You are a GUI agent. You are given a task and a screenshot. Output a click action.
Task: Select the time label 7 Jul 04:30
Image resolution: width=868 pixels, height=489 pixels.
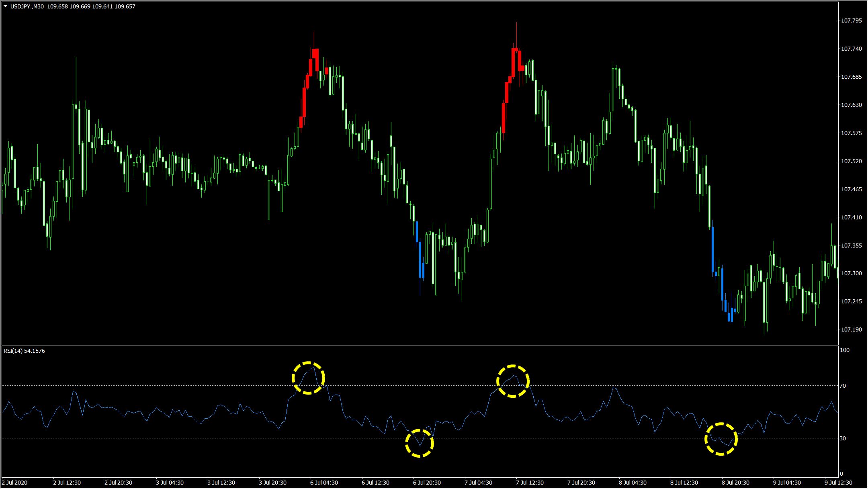[478, 483]
